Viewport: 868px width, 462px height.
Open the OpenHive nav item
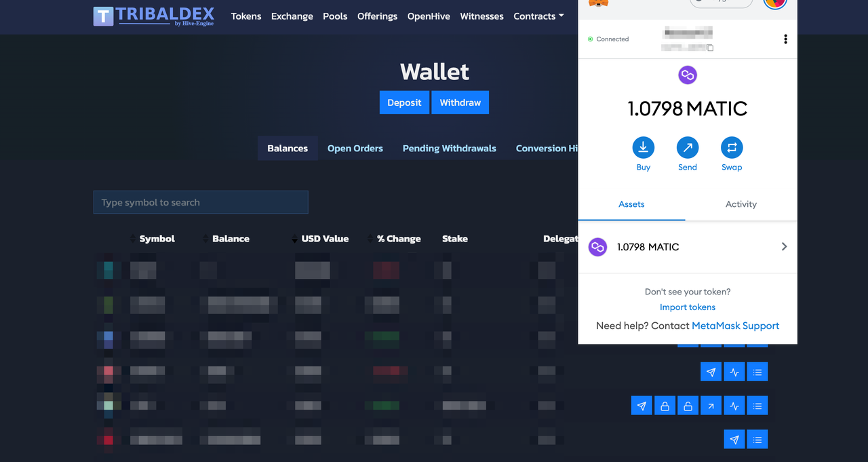[429, 16]
